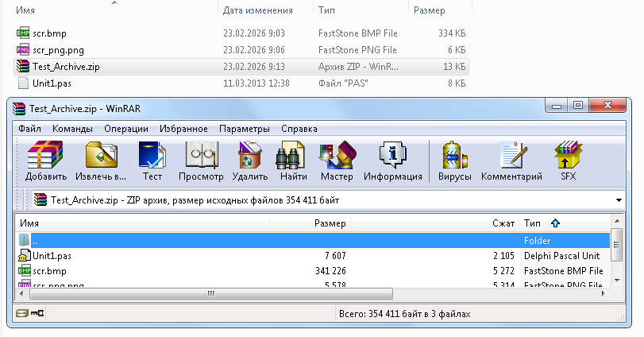This screenshot has height=337, width=644.
Task: Click the SFX toolbar icon
Action: [568, 155]
